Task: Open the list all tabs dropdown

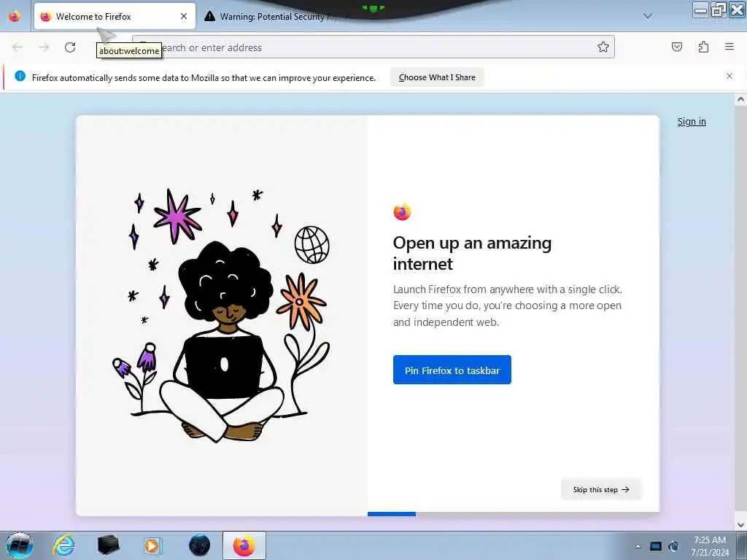Action: click(x=648, y=16)
